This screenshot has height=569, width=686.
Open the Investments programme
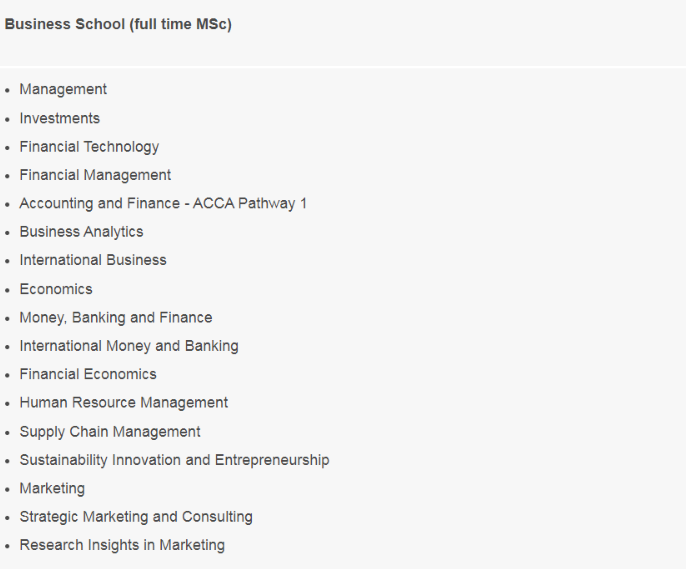[x=60, y=118]
